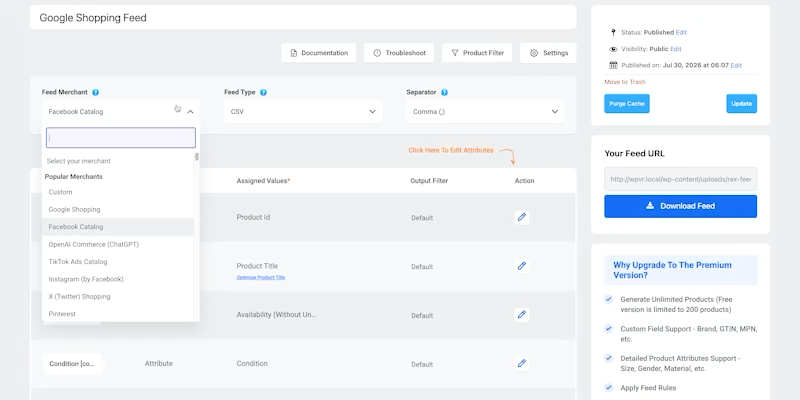Click the Optimize Product Title link
This screenshot has width=800, height=400.
point(261,278)
